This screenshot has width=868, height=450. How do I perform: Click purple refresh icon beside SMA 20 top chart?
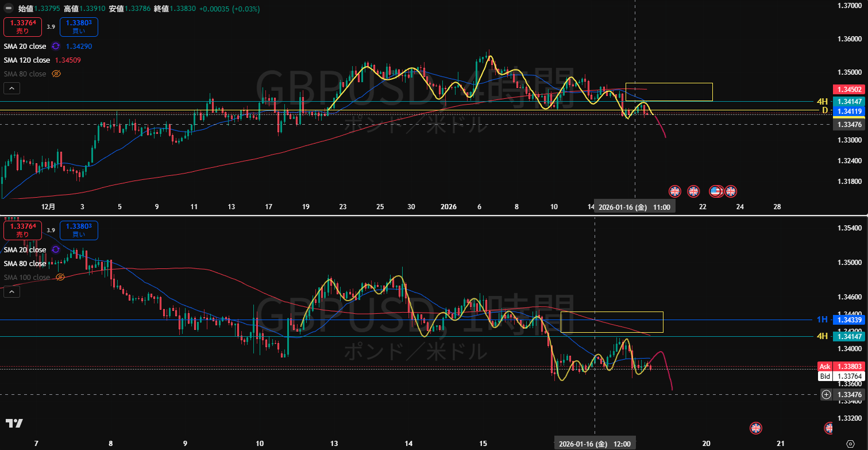[56, 46]
